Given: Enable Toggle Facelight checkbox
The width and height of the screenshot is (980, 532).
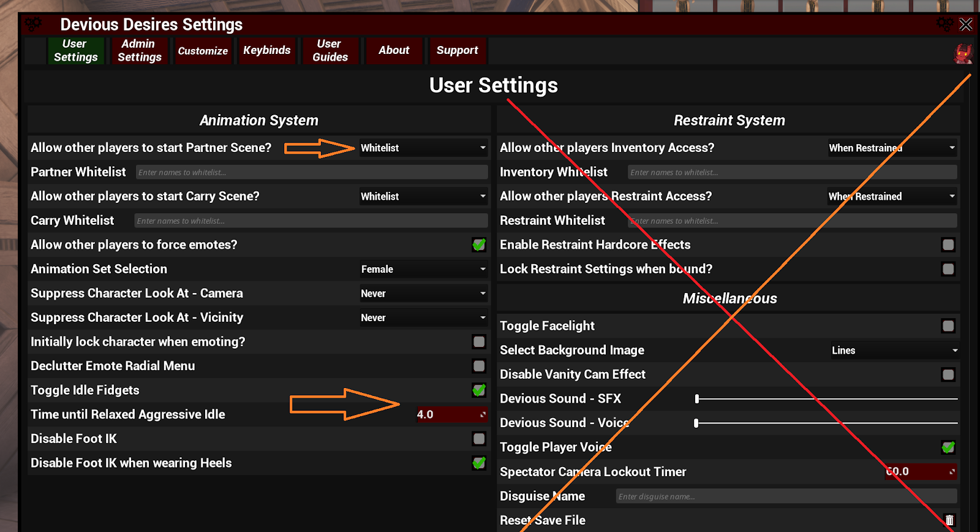Looking at the screenshot, I should 948,325.
